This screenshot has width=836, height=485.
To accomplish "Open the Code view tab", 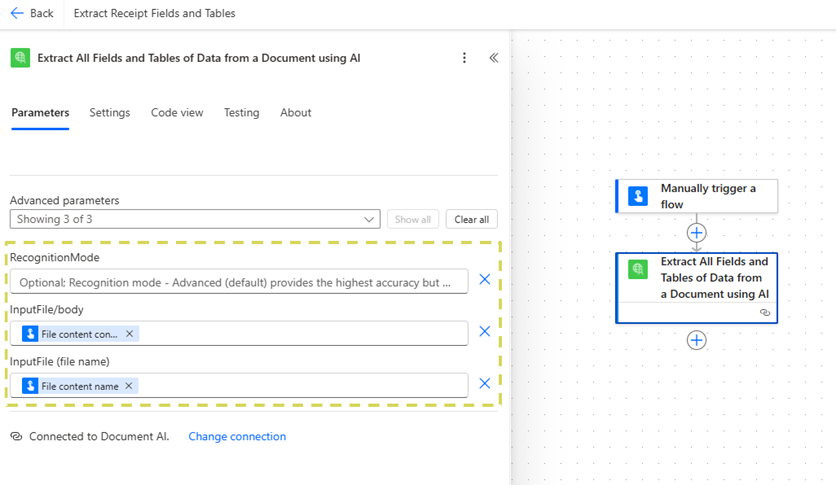I will coord(177,113).
